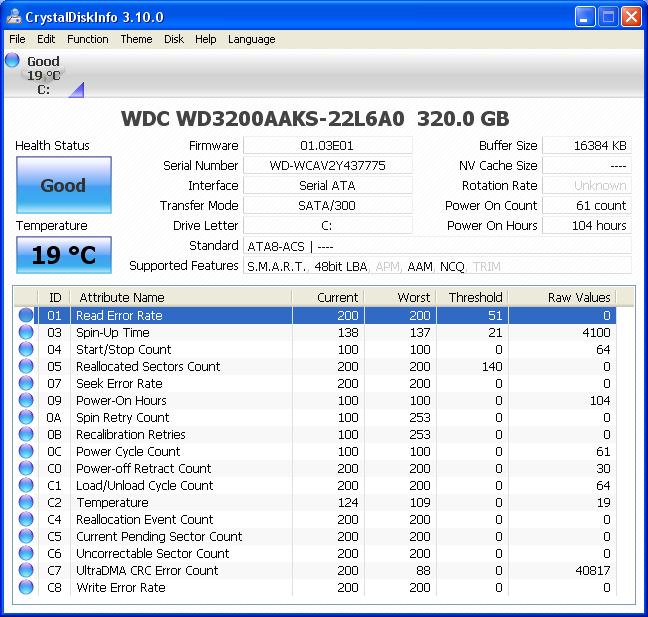Image resolution: width=648 pixels, height=617 pixels.
Task: Select the Read Error Rate attribute name
Action: (119, 316)
